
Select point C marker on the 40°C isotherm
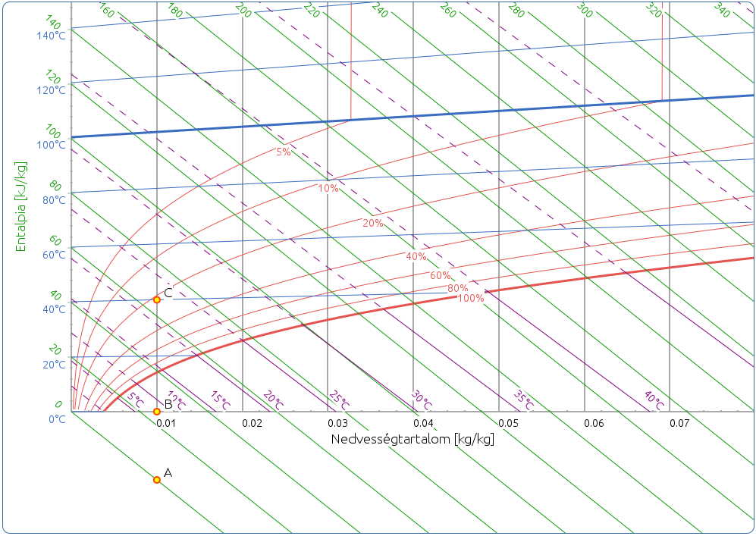coord(157,299)
